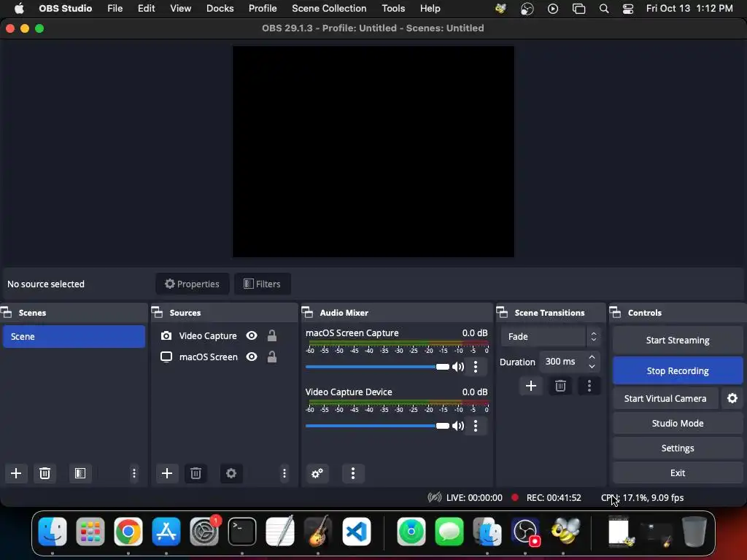Click the Video Capture camera source icon

tap(166, 335)
